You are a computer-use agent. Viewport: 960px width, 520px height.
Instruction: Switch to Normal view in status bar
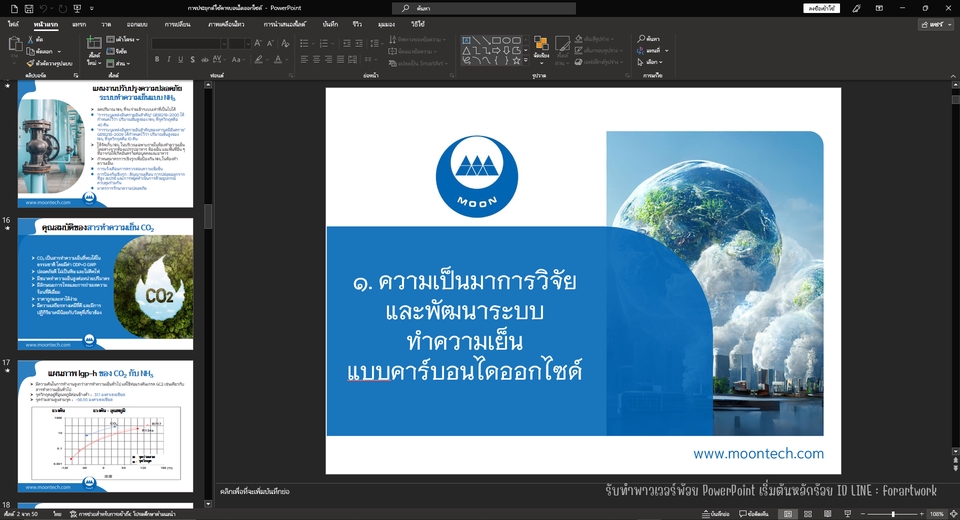[788, 514]
